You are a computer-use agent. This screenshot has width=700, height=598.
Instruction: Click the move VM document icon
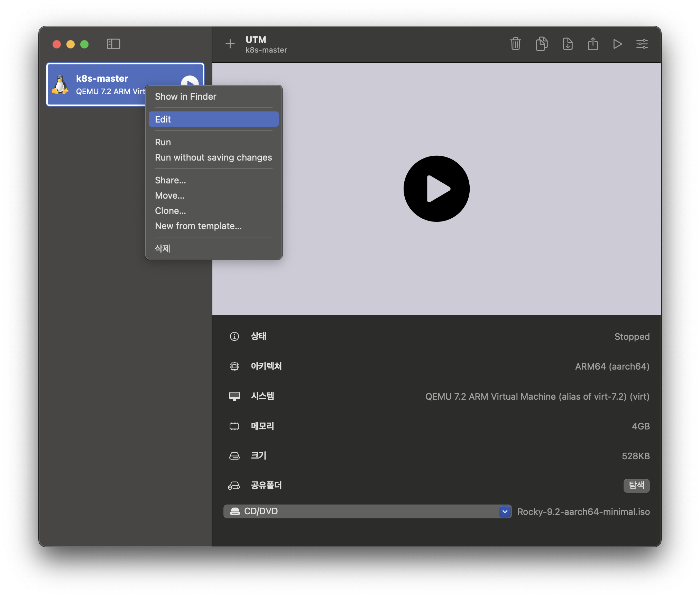(x=568, y=44)
